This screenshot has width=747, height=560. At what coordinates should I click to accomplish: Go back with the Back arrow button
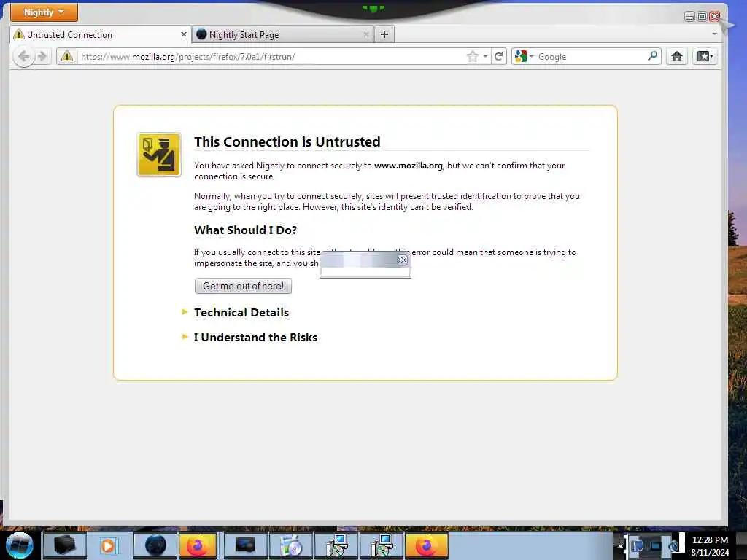23,57
